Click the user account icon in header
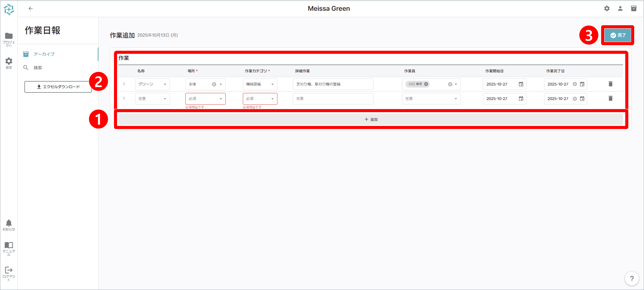 (620, 9)
